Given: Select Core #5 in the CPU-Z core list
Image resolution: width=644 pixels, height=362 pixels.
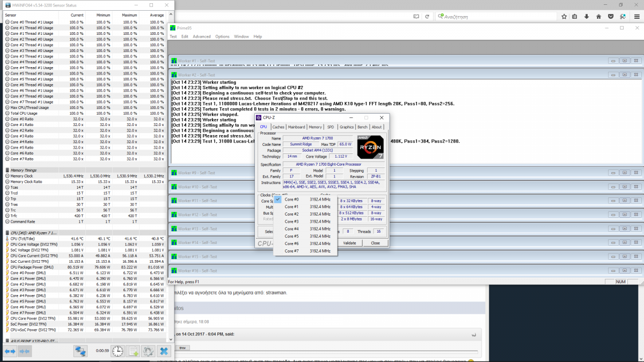Looking at the screenshot, I should pos(305,236).
